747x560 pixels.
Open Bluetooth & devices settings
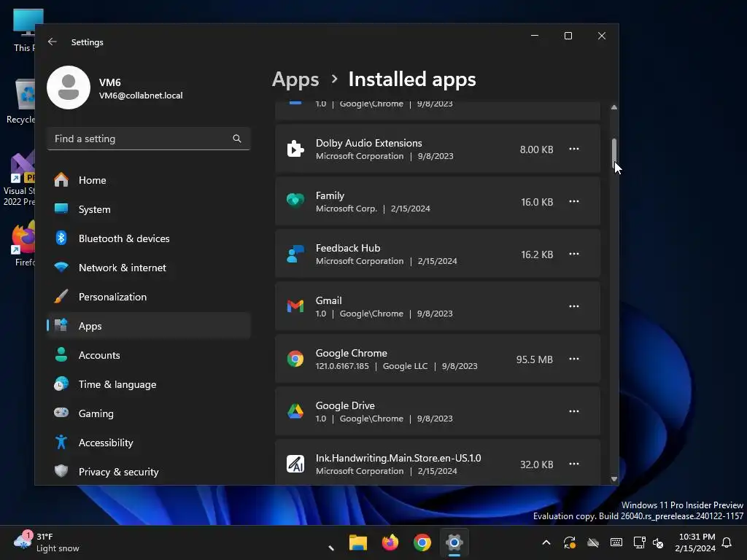tap(149, 238)
